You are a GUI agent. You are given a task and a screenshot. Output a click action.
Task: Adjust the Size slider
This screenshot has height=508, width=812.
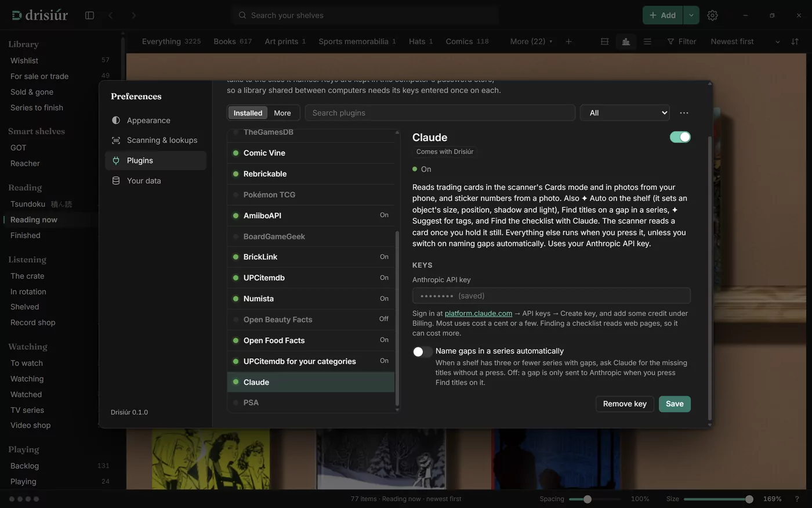718,499
